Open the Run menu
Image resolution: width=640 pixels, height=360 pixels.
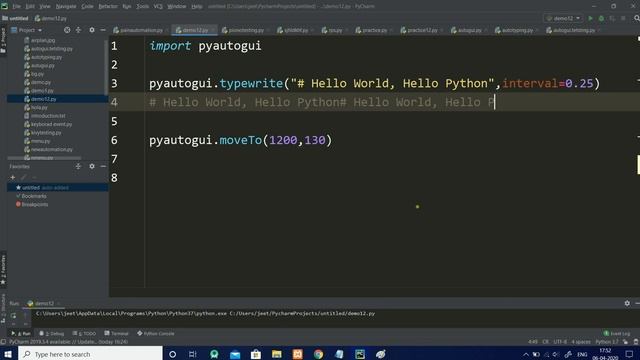click(127, 7)
